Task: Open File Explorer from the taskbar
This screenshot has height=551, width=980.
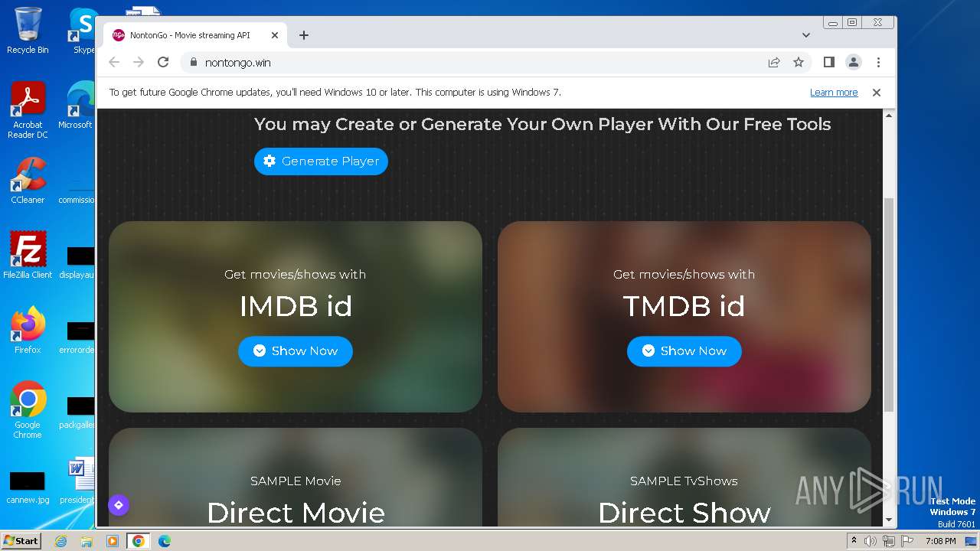Action: pyautogui.click(x=87, y=541)
